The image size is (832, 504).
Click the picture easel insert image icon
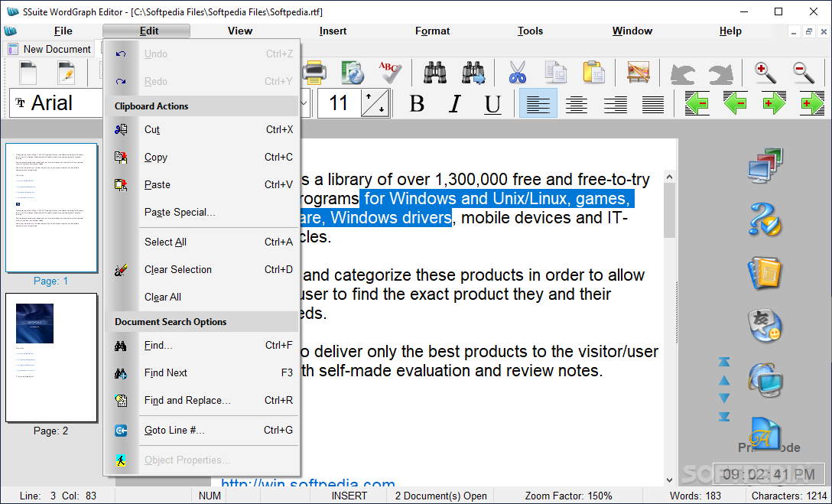click(638, 73)
